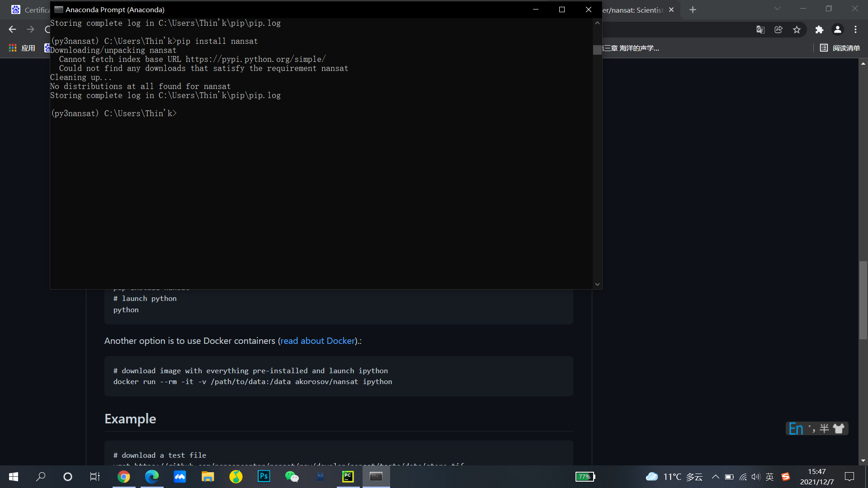This screenshot has width=868, height=488.
Task: Click the read about Docker link
Action: [317, 341]
